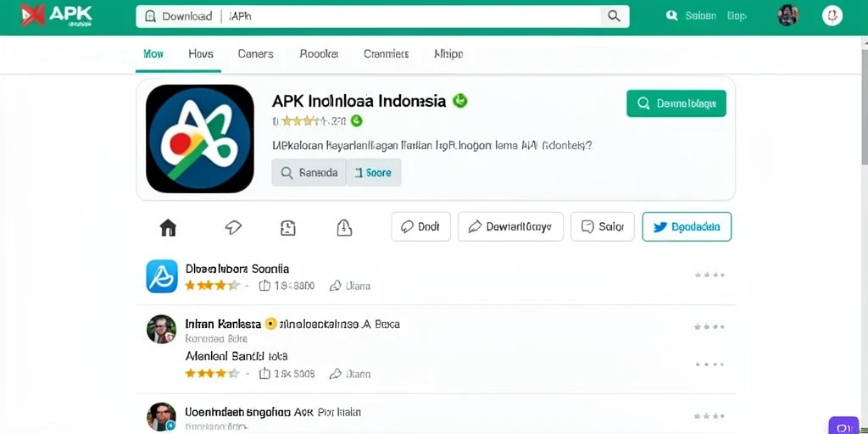Click the star rating under Dlosen lubora Soonlia
Viewport: 868px width, 434px height.
coord(213,286)
